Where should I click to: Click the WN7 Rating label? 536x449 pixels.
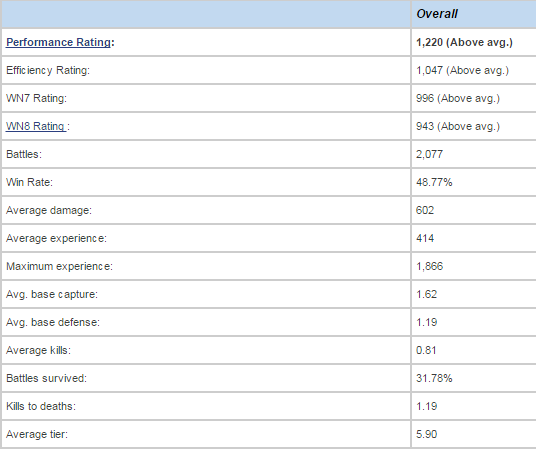37,98
